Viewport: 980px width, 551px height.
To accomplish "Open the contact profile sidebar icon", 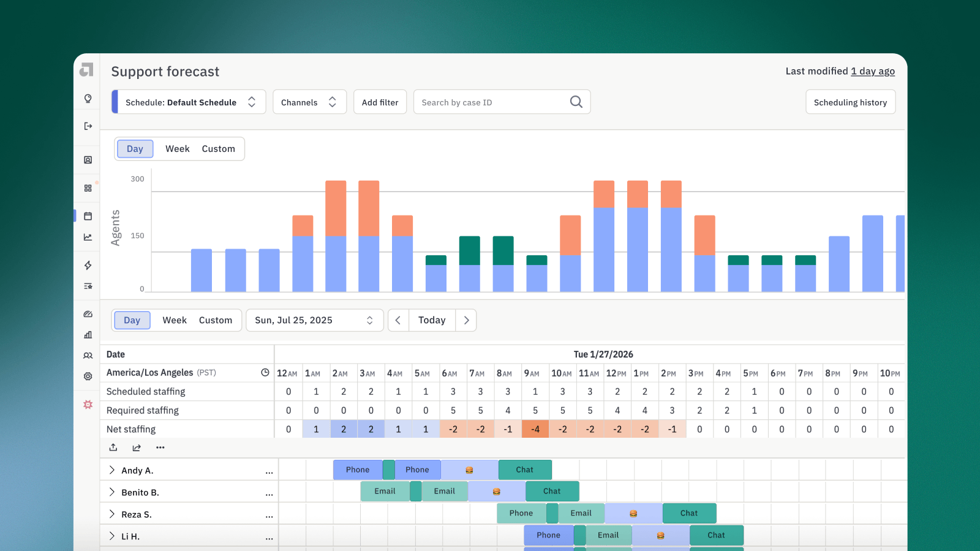I will pyautogui.click(x=88, y=160).
